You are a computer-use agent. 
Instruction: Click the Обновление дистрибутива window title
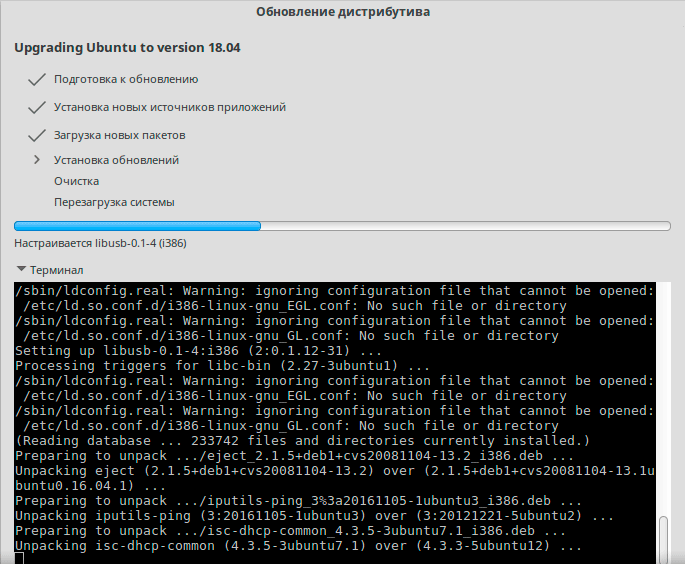343,13
